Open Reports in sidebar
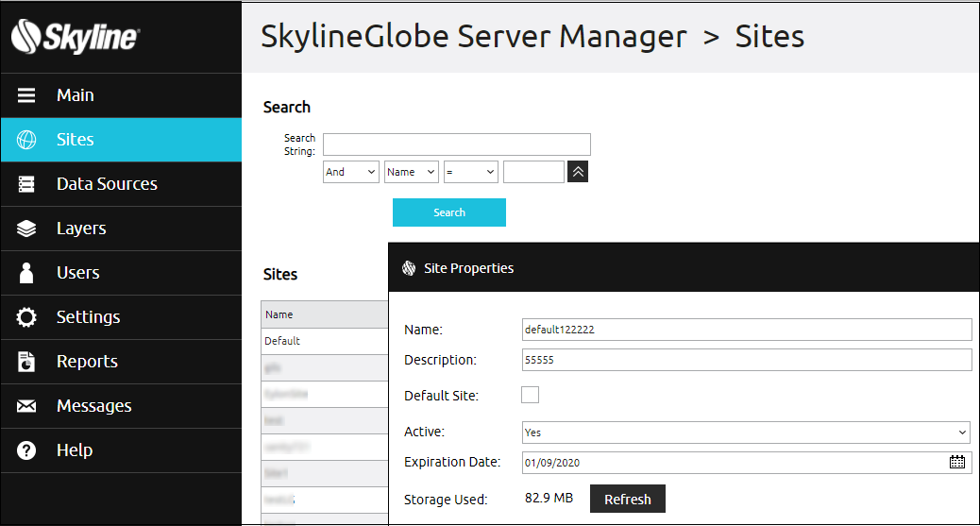Viewport: 980px width, 526px height. click(121, 362)
